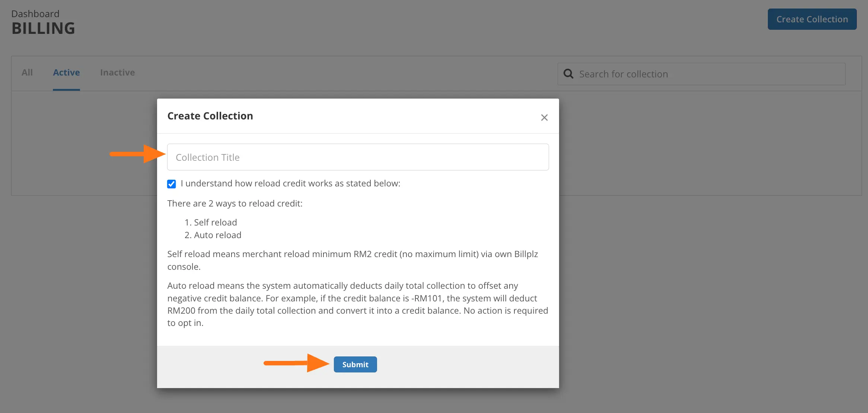Select the Active tab
The width and height of the screenshot is (868, 413).
pyautogui.click(x=66, y=73)
